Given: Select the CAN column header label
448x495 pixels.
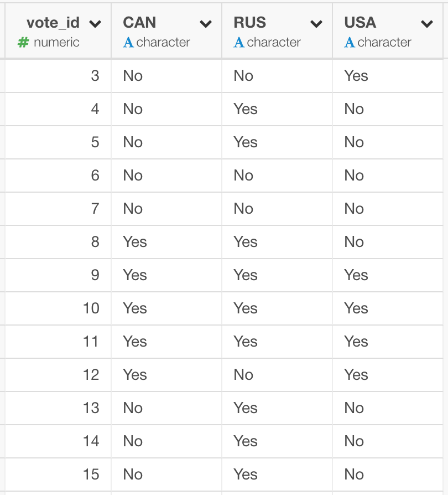Looking at the screenshot, I should (x=139, y=22).
